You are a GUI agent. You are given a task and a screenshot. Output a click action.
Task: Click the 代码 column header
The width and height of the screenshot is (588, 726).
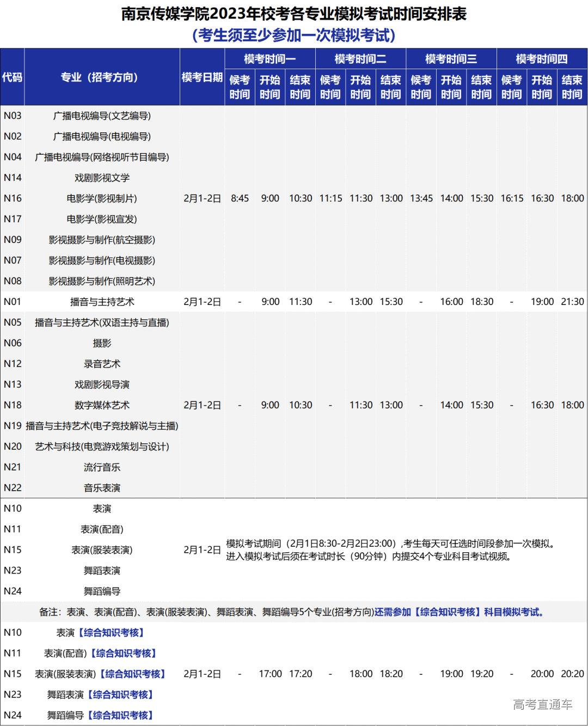point(12,77)
